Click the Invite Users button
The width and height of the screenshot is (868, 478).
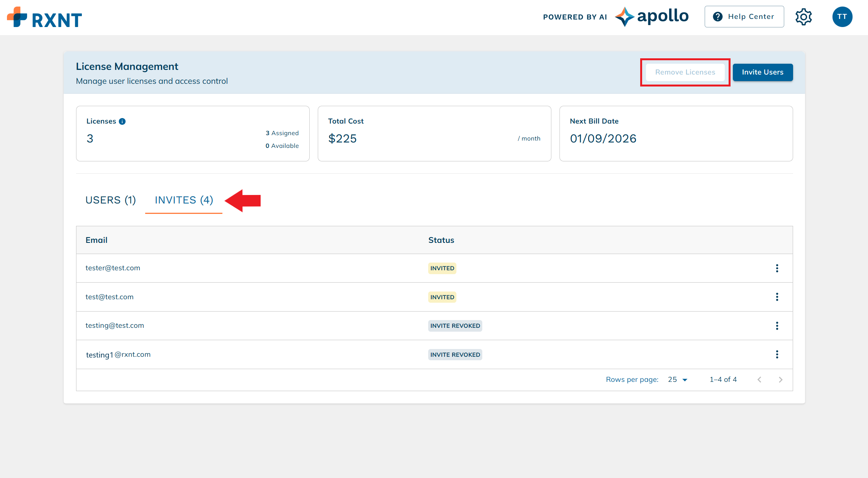pyautogui.click(x=763, y=72)
